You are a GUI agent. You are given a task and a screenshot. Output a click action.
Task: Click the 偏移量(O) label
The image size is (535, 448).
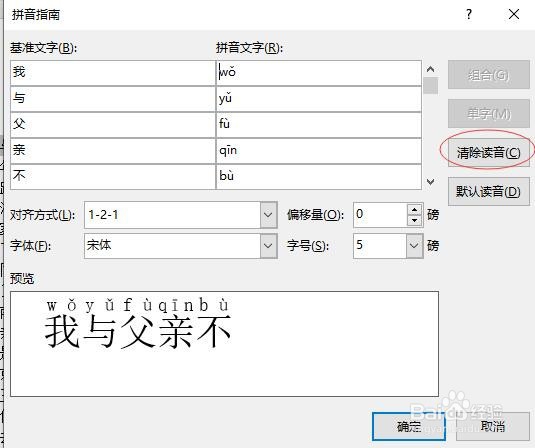coord(315,215)
